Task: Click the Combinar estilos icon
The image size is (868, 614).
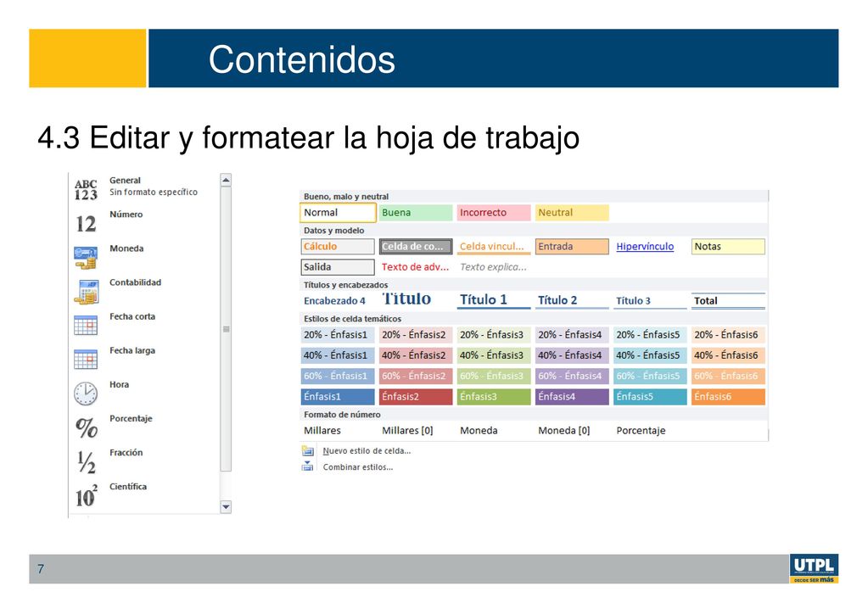Action: 308,467
